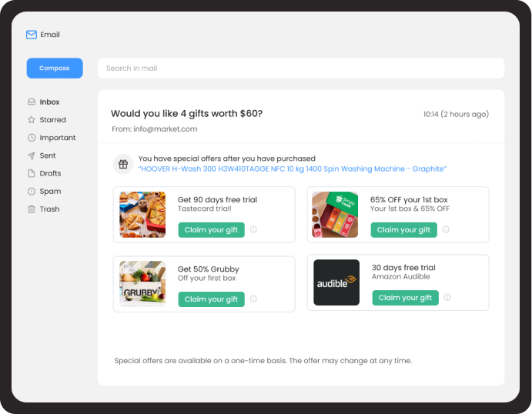Image resolution: width=532 pixels, height=414 pixels.
Task: Click the Email envelope logo icon
Action: click(32, 35)
